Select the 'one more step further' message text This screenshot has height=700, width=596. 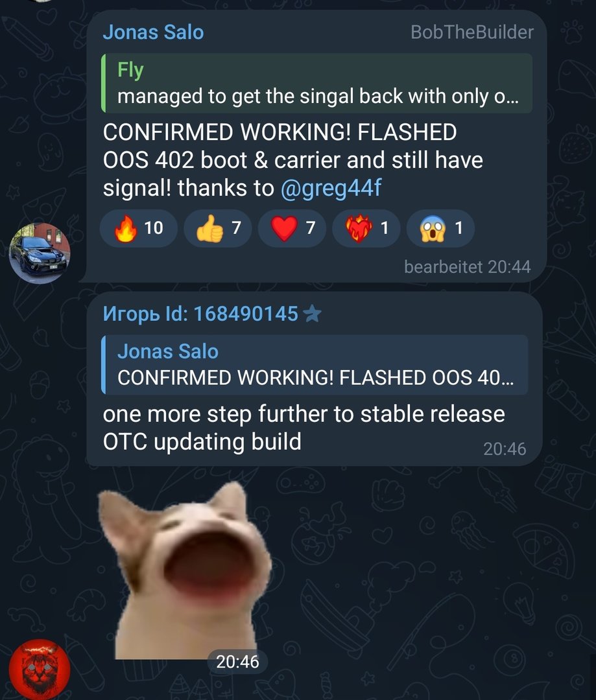tap(304, 428)
